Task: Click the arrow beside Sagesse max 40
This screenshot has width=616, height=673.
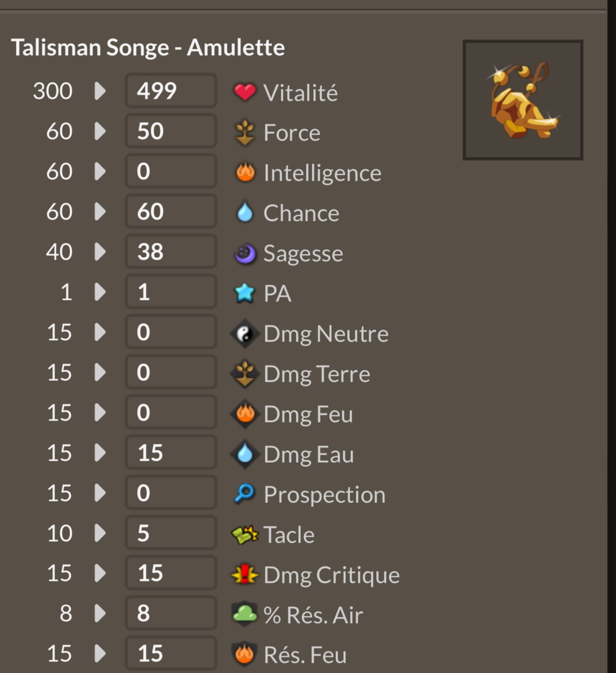Action: (x=100, y=252)
